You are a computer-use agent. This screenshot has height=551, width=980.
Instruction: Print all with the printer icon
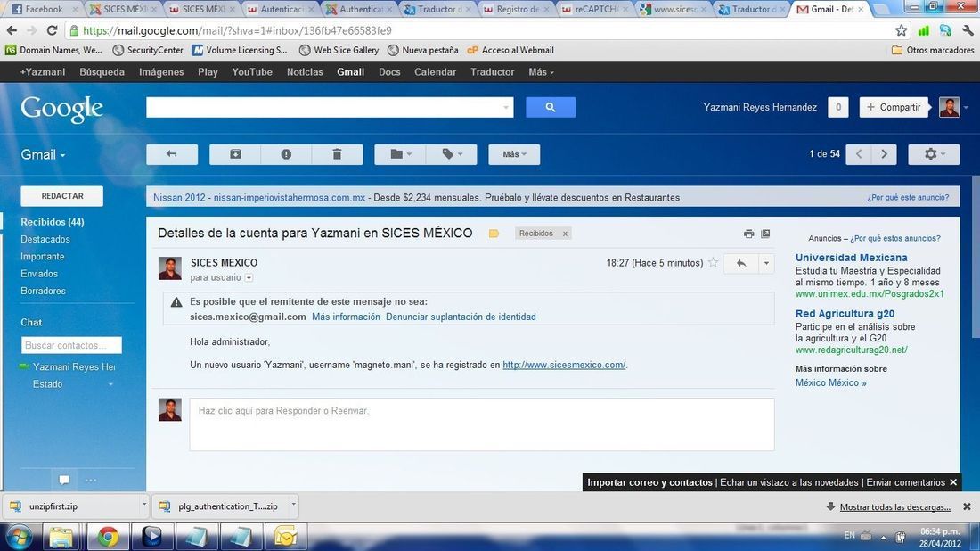748,234
